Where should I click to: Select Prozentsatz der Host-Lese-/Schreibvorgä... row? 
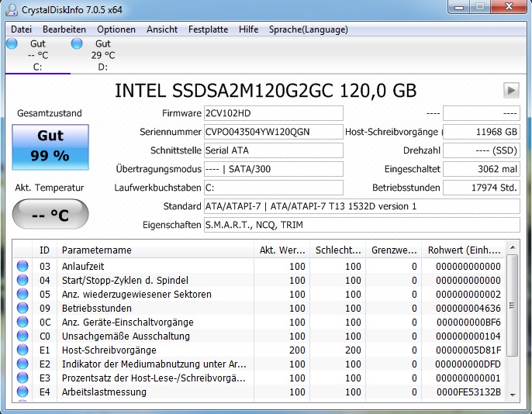point(154,378)
